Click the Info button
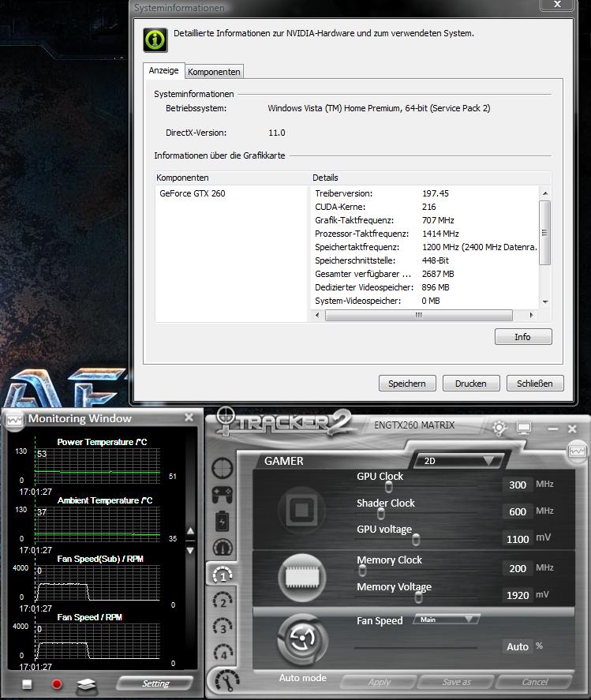 pyautogui.click(x=523, y=337)
